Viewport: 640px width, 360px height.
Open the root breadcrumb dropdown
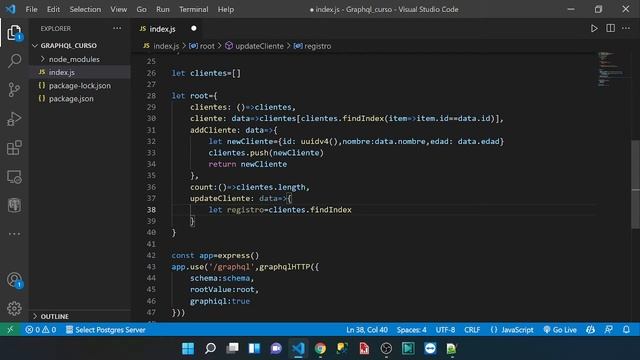click(x=202, y=46)
